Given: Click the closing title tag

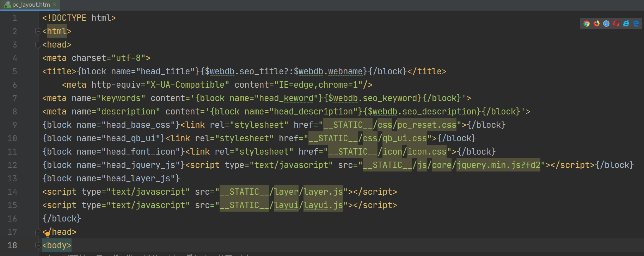Looking at the screenshot, I should coord(427,71).
